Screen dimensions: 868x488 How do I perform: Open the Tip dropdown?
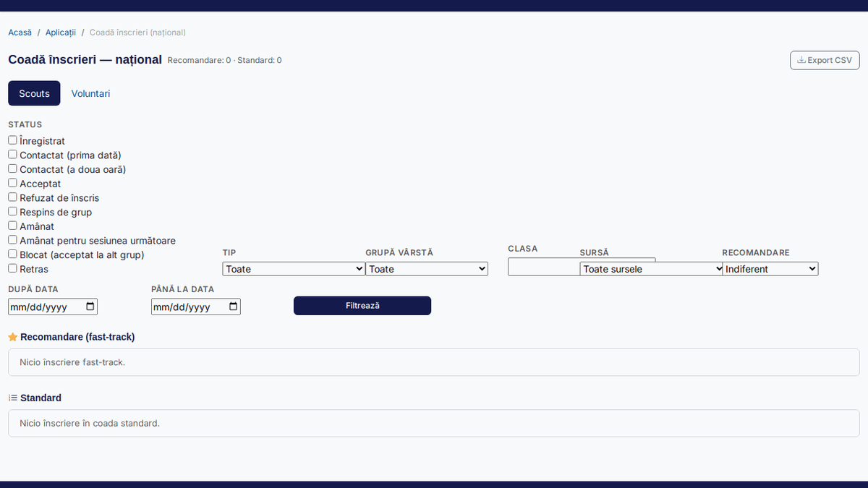294,269
